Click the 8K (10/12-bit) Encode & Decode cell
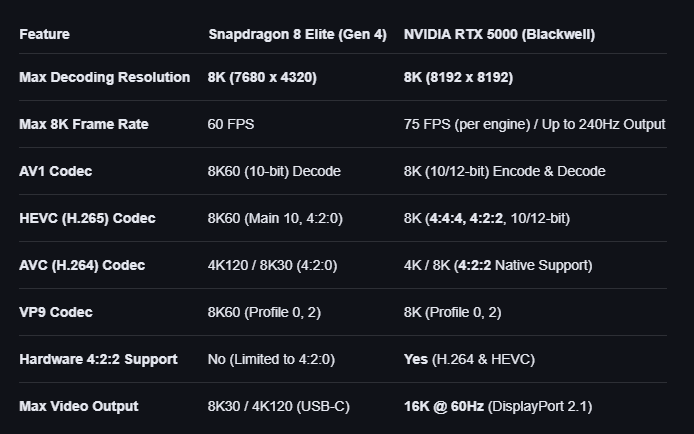The image size is (694, 434). coord(504,171)
